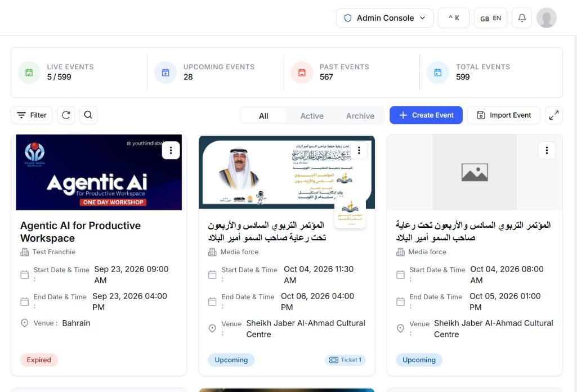Open the user profile avatar
Viewport: 577px width, 392px height.
pyautogui.click(x=547, y=17)
